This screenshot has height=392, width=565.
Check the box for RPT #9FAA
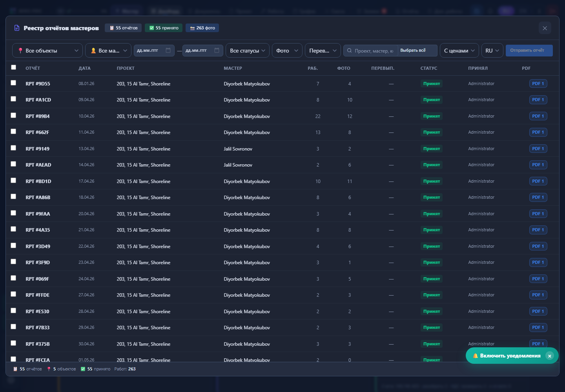tap(13, 213)
